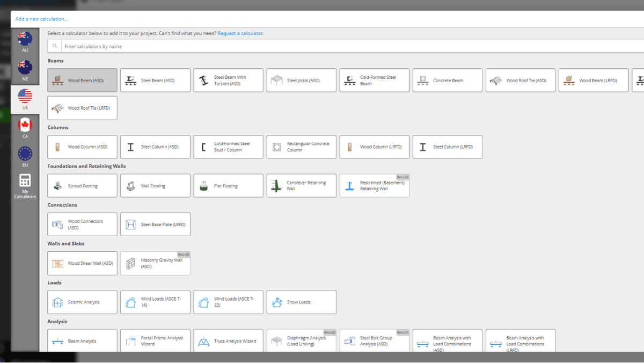Click the Wind Loads (ASCE 7-22) icon
The image size is (644, 363).
tap(203, 302)
